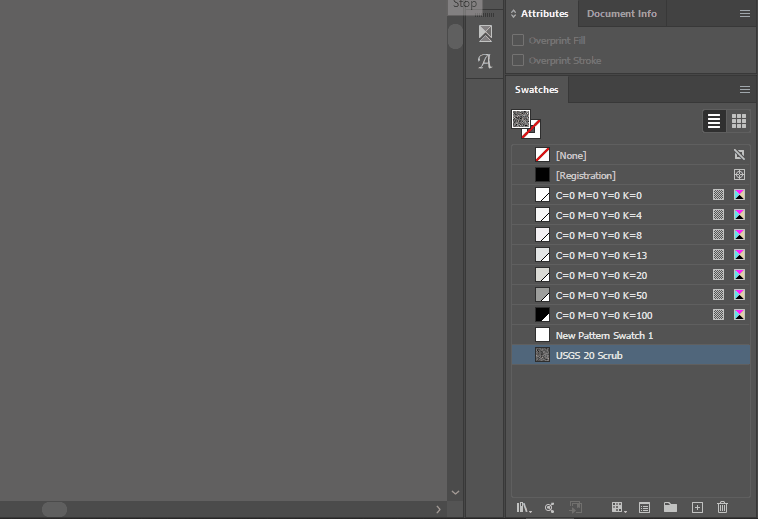Pick the gray K=50 swatch thumbnail
The image size is (758, 519).
point(542,295)
